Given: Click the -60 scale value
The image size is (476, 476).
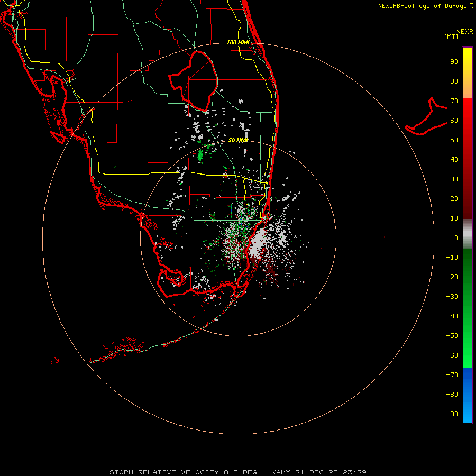Looking at the screenshot, I should (452, 355).
